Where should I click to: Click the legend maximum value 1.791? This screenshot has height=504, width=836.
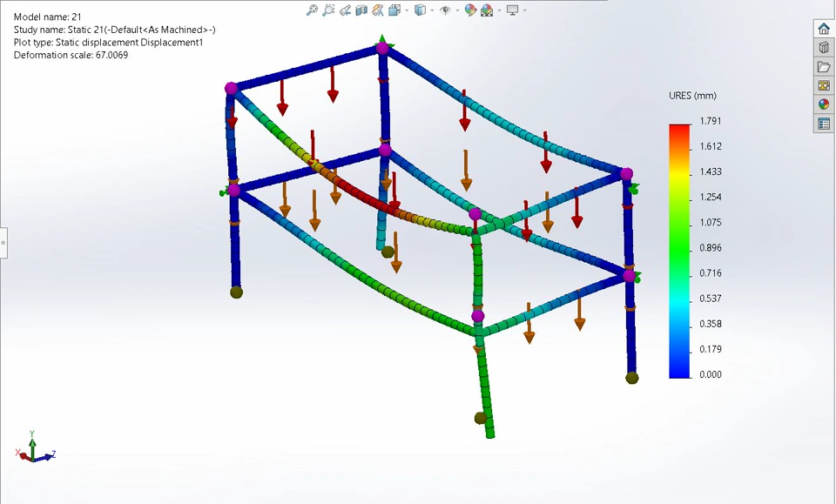click(711, 121)
